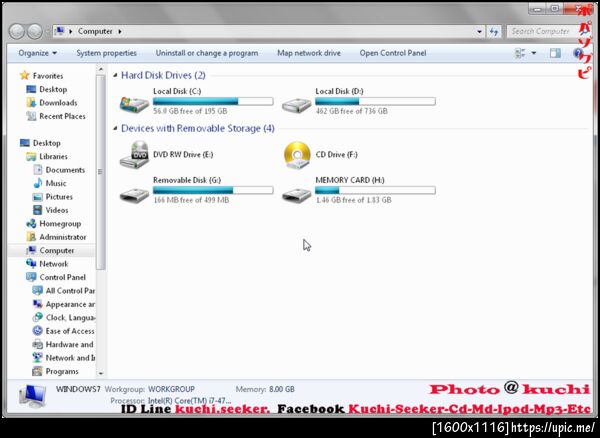
Task: Open the Local Disk (C:) drive icon
Action: 134,104
